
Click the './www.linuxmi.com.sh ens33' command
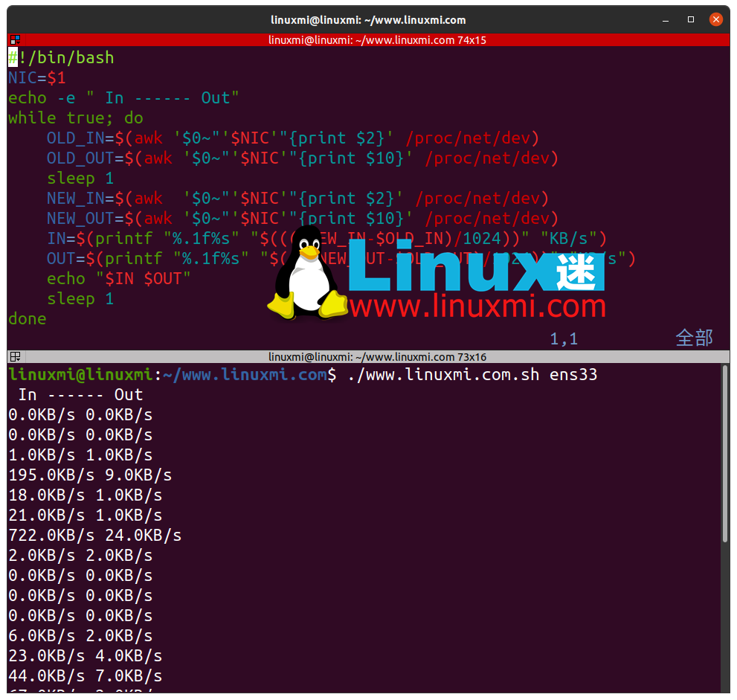click(x=472, y=375)
